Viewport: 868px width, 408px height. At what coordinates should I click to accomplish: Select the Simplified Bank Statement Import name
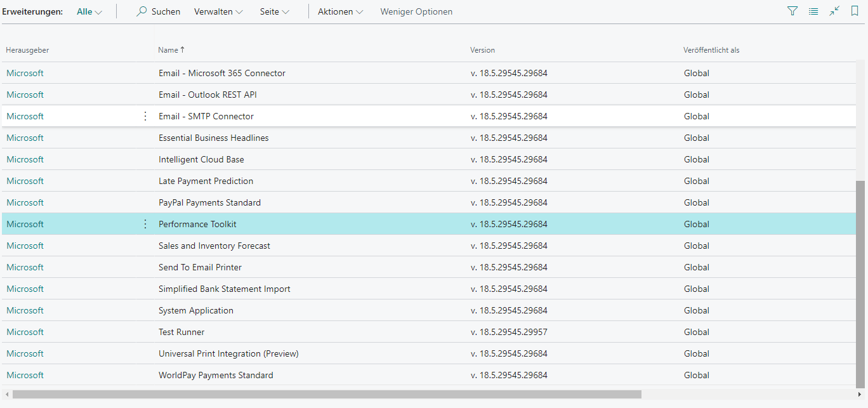pos(225,289)
